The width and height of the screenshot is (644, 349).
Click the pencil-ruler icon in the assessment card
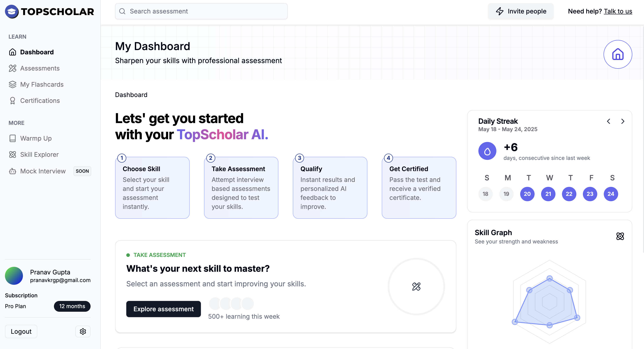(x=416, y=286)
